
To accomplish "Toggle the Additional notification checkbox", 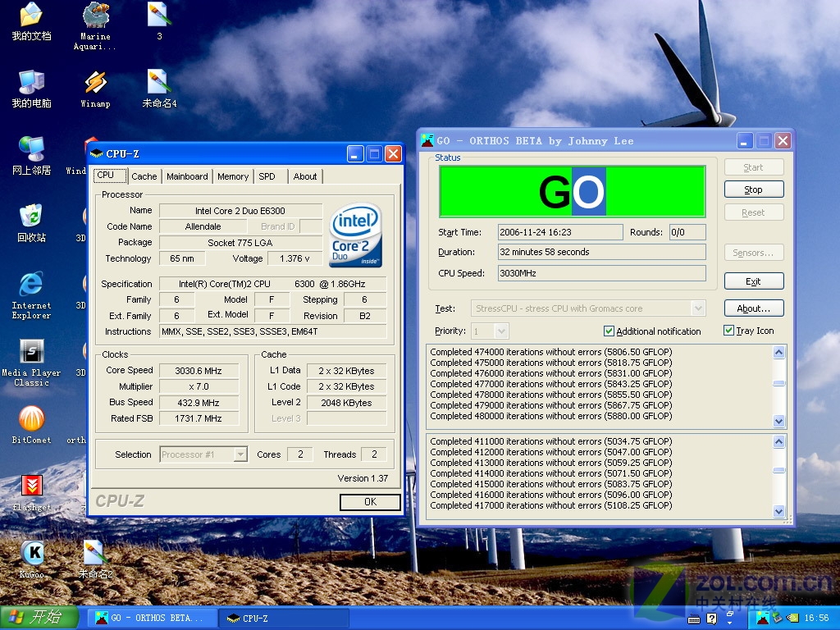I will 609,331.
